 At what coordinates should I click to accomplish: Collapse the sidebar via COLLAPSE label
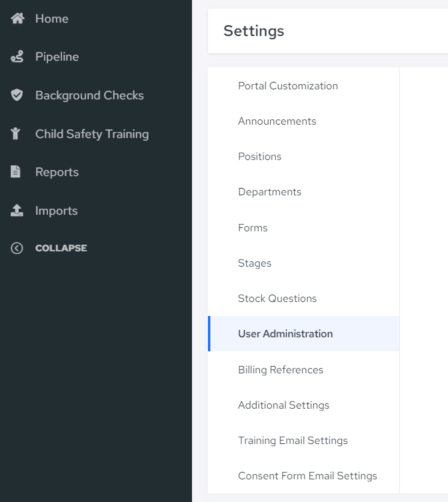click(x=61, y=248)
